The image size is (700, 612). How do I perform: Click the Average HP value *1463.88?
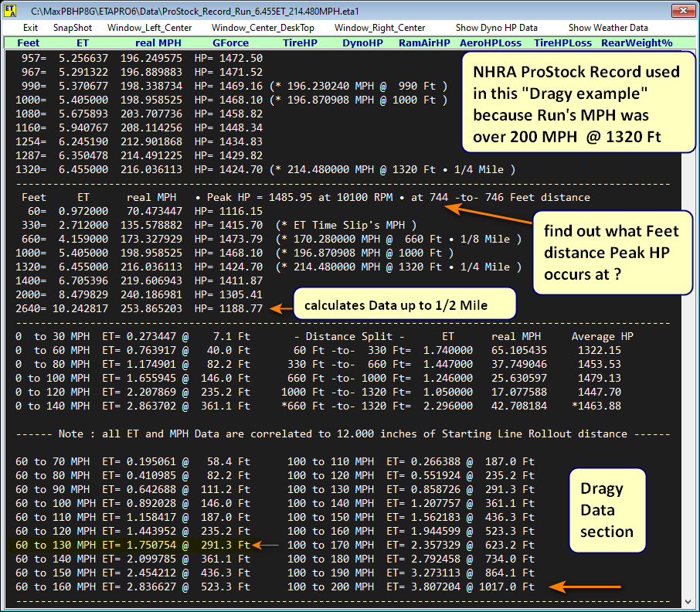[x=596, y=406]
